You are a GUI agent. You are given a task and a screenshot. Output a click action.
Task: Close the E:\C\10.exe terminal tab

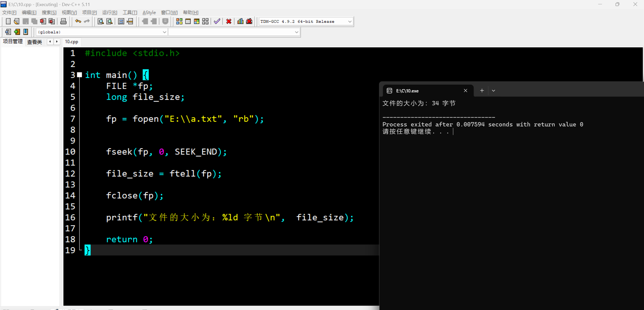(465, 91)
